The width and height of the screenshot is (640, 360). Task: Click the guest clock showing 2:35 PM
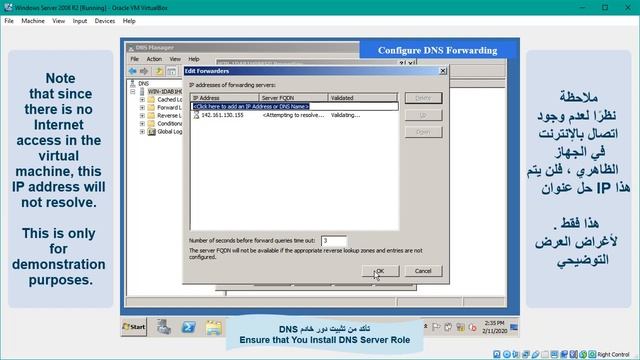coord(494,327)
